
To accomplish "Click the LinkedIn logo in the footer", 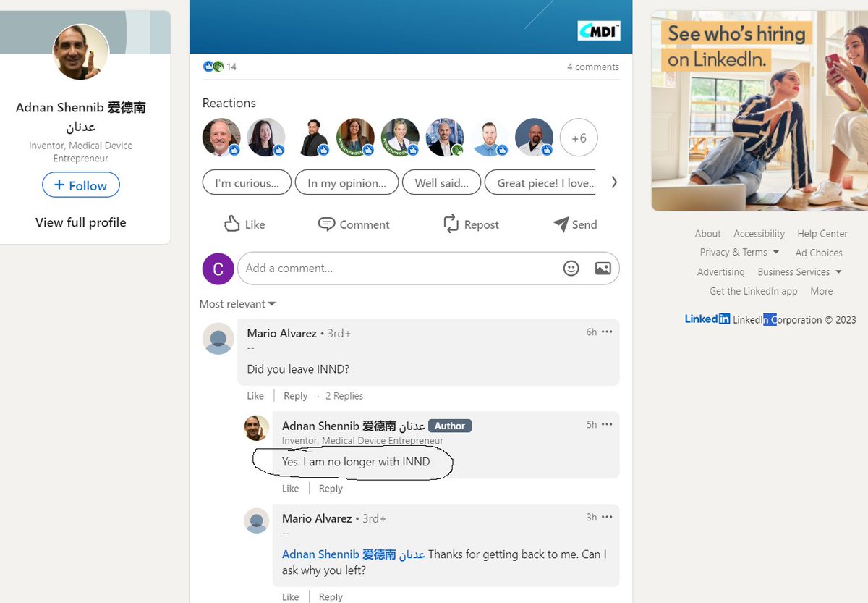I will 707,319.
